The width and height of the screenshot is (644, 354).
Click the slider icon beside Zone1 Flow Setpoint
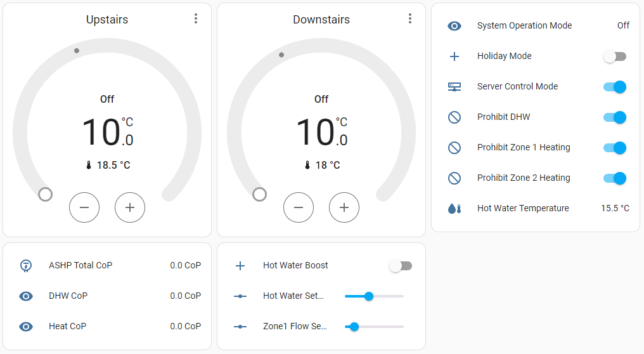point(240,327)
